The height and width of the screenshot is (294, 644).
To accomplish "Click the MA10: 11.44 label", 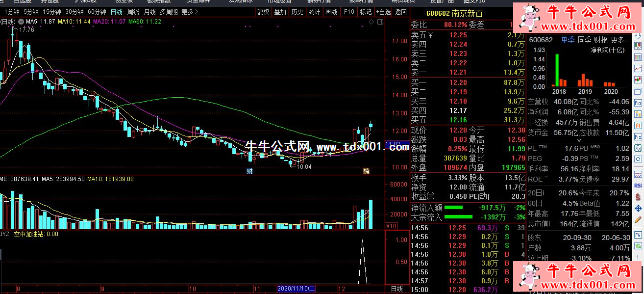I will pyautogui.click(x=74, y=22).
